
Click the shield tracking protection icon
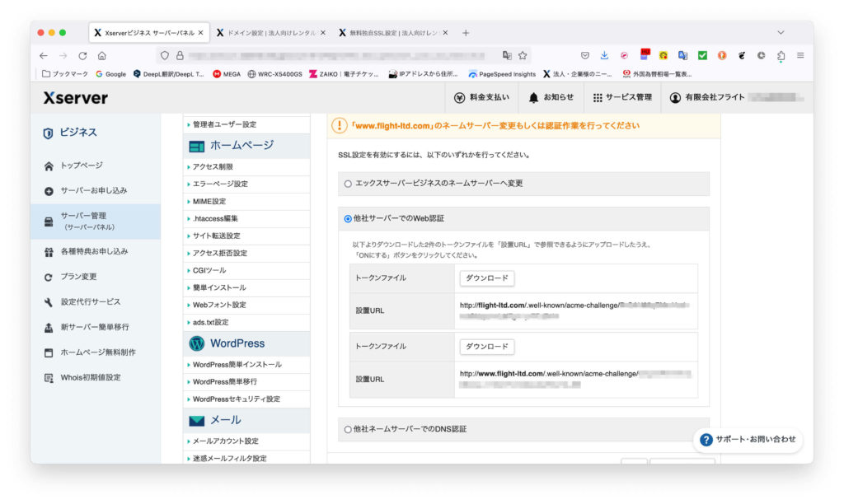pos(165,55)
